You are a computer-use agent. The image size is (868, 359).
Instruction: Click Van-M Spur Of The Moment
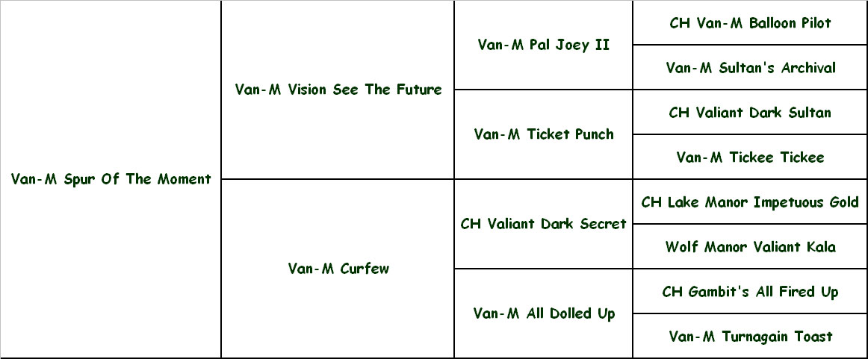(x=111, y=179)
